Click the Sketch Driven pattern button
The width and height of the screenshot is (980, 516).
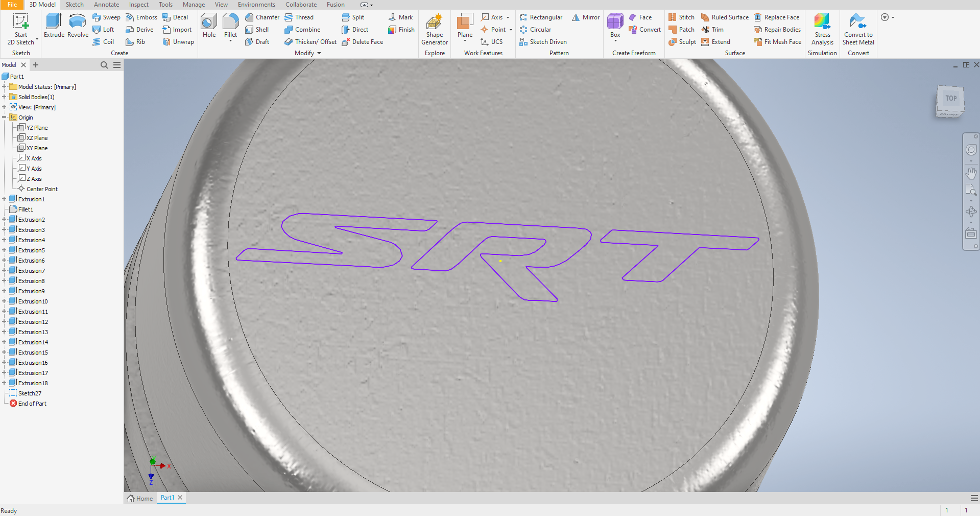coord(543,42)
